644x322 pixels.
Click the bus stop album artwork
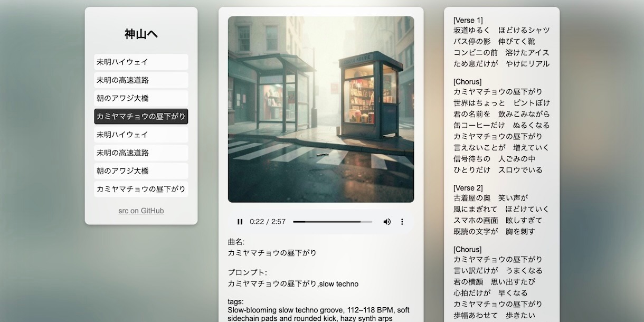coord(321,109)
